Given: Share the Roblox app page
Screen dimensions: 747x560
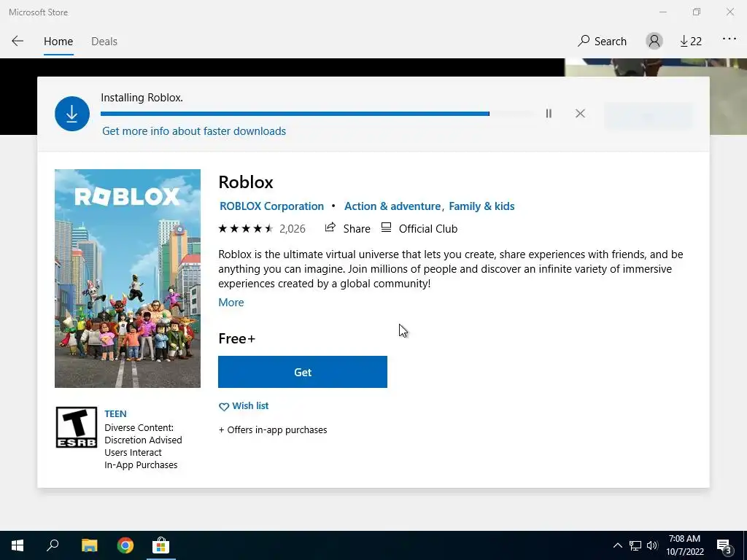Looking at the screenshot, I should [347, 228].
